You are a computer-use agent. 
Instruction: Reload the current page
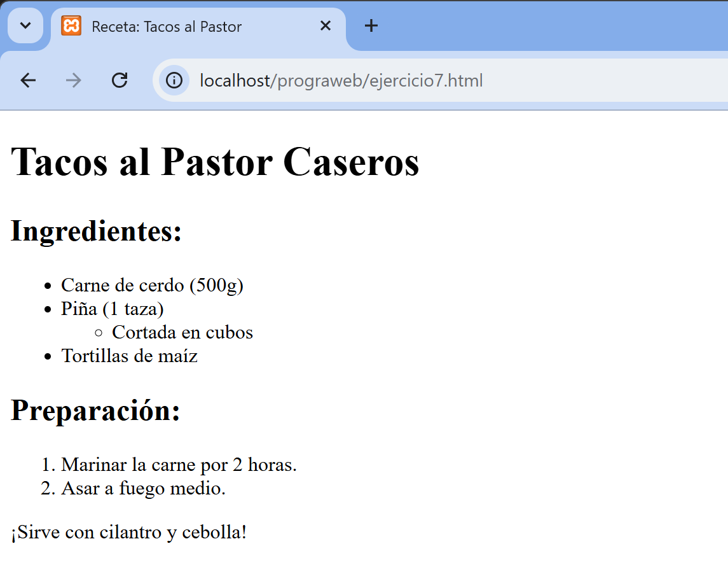[120, 80]
